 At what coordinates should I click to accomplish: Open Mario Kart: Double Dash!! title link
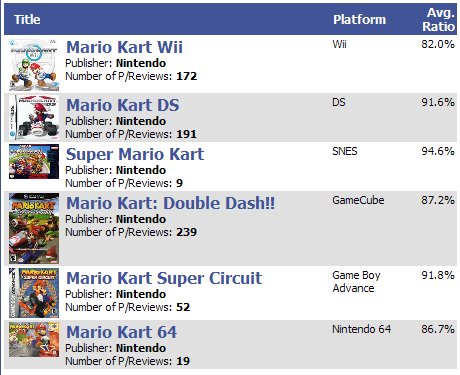pos(171,203)
